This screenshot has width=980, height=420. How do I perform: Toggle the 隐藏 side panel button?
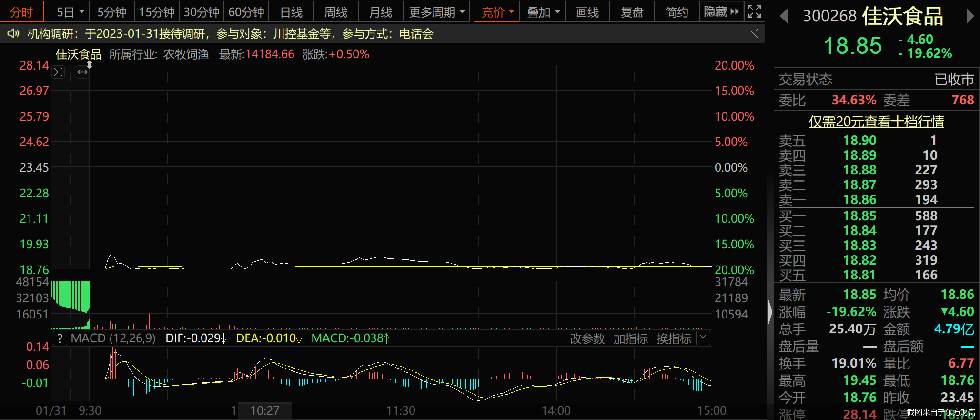721,12
